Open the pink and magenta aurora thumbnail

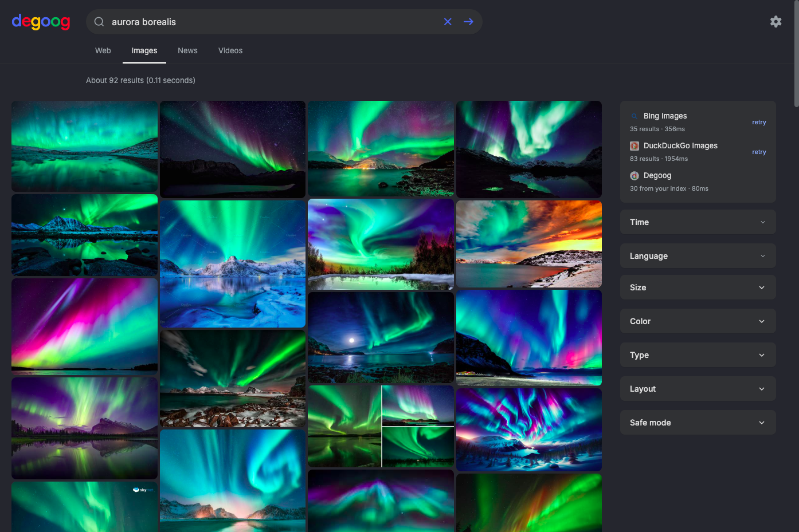click(84, 326)
